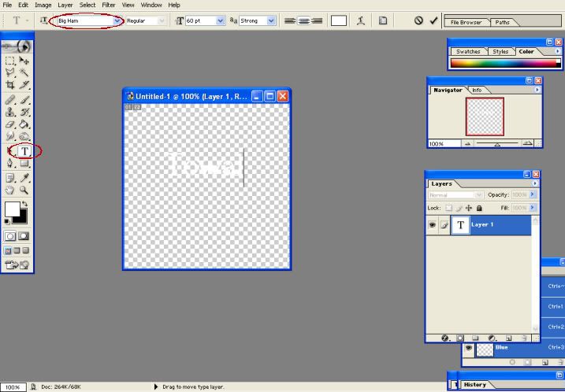Image resolution: width=565 pixels, height=392 pixels.
Task: Open the 60 pt font size dropdown
Action: click(221, 21)
